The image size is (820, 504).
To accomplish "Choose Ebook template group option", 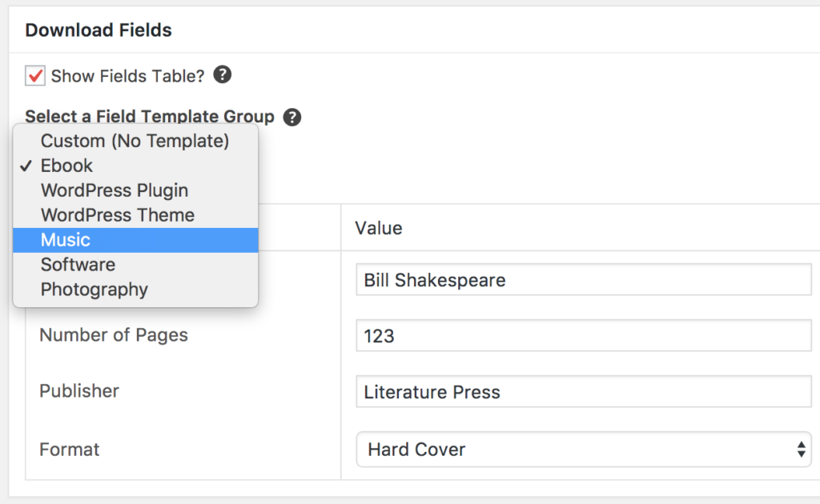I will coord(66,166).
